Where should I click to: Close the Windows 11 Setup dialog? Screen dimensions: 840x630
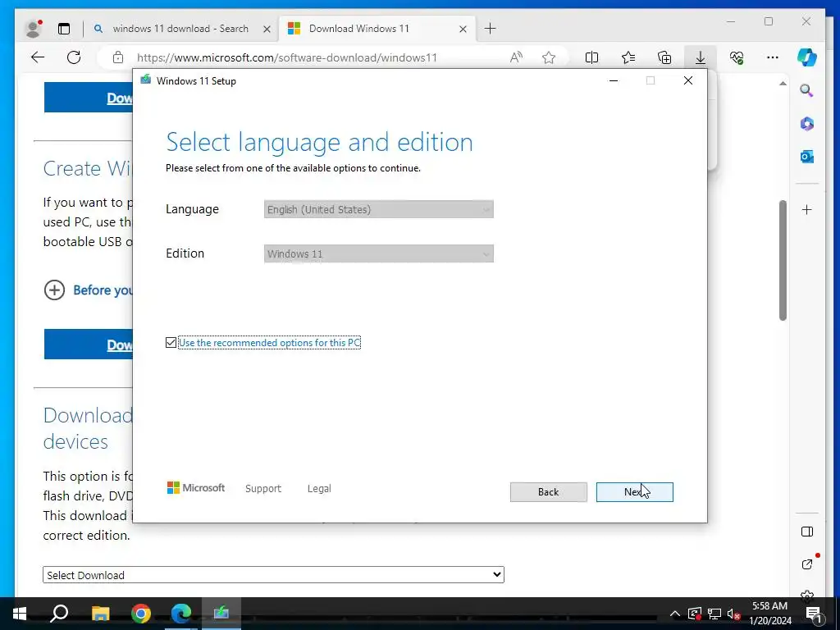688,80
